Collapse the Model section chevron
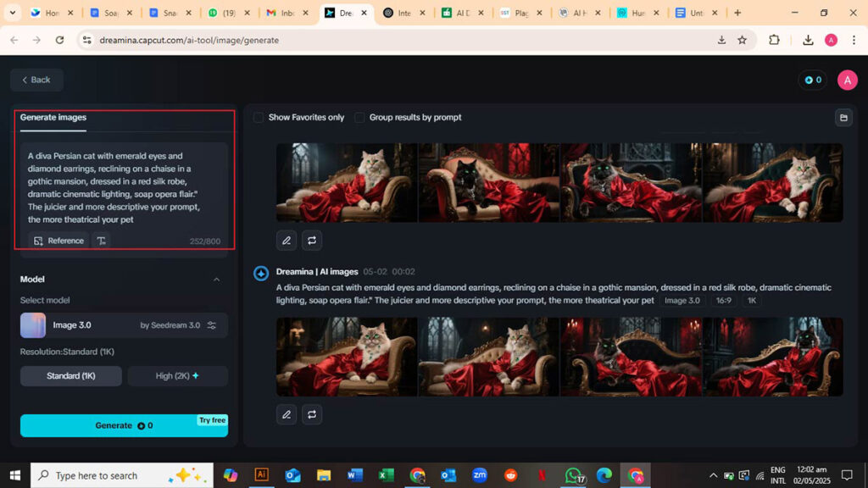868x488 pixels. (216, 280)
